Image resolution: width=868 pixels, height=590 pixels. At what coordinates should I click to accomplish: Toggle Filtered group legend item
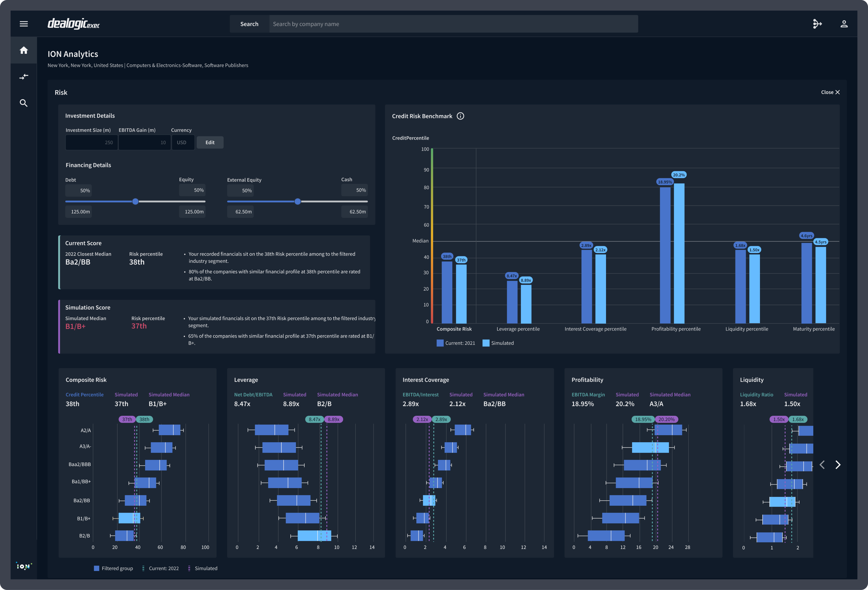point(113,568)
